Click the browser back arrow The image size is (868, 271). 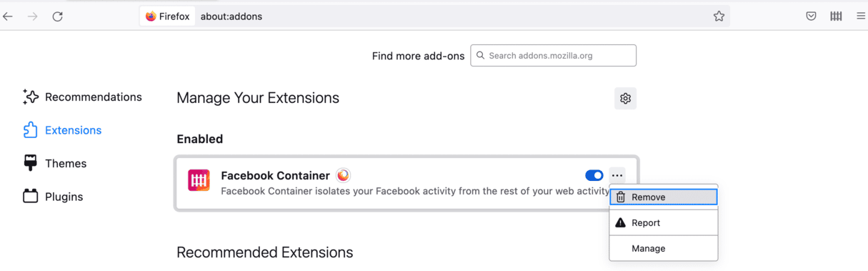pos(9,16)
